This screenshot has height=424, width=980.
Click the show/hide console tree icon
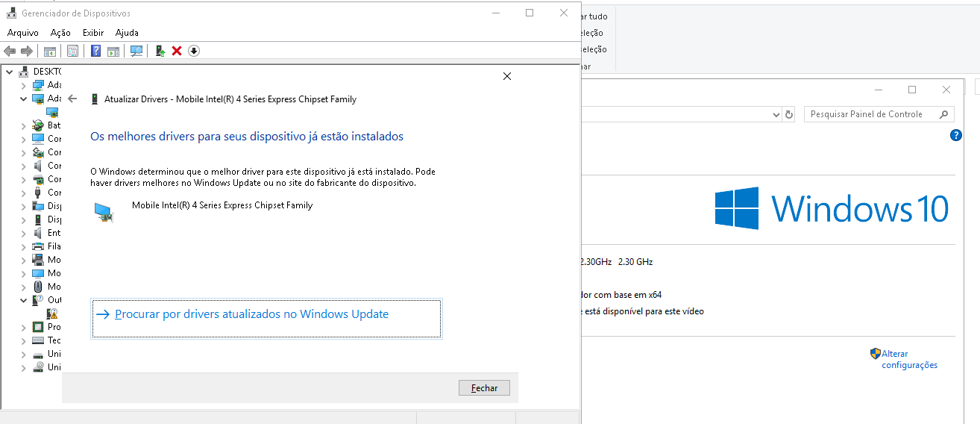click(50, 51)
